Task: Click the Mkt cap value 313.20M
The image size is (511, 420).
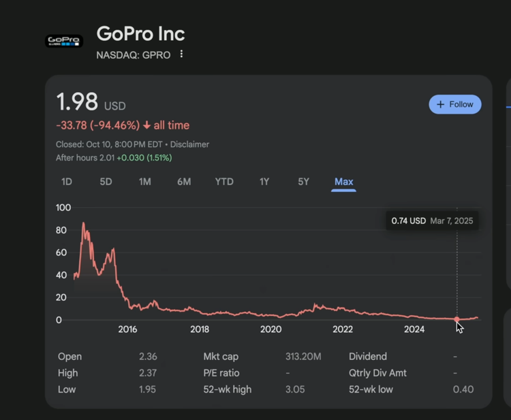Action: click(x=303, y=357)
